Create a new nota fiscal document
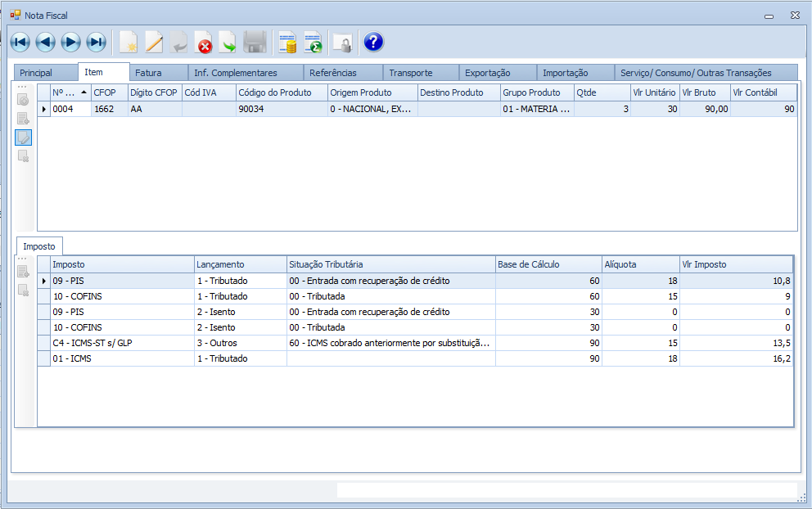The width and height of the screenshot is (812, 509). pos(128,42)
